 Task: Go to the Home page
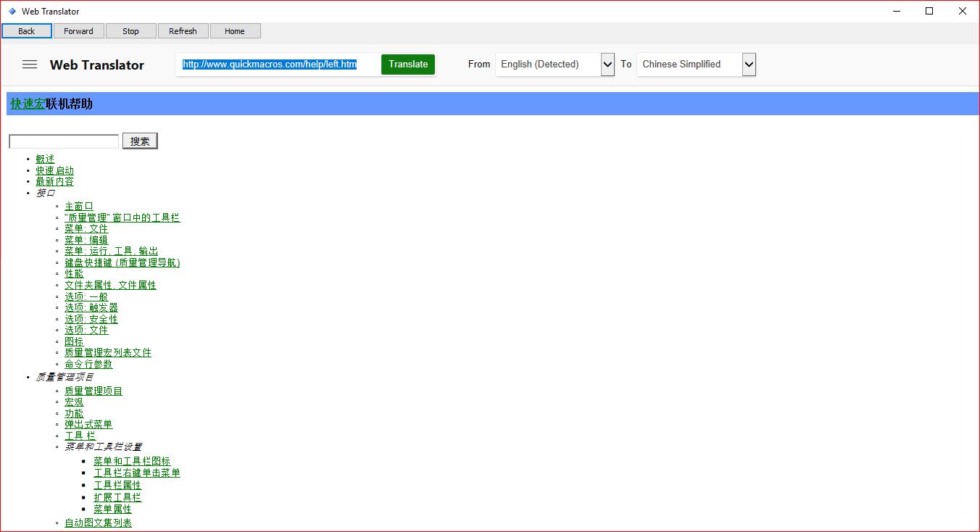pos(235,31)
